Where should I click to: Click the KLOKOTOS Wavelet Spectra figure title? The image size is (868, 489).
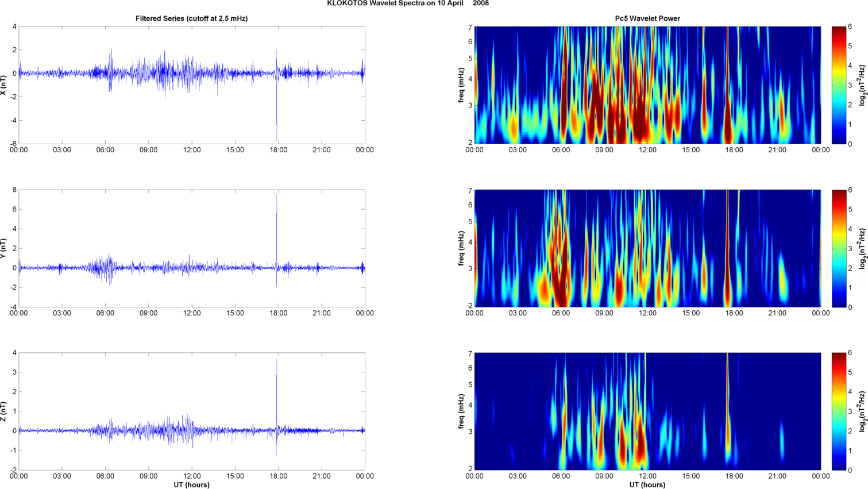(x=408, y=3)
